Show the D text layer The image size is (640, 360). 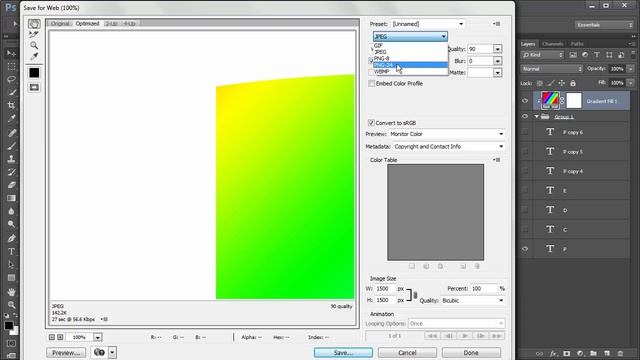click(525, 210)
